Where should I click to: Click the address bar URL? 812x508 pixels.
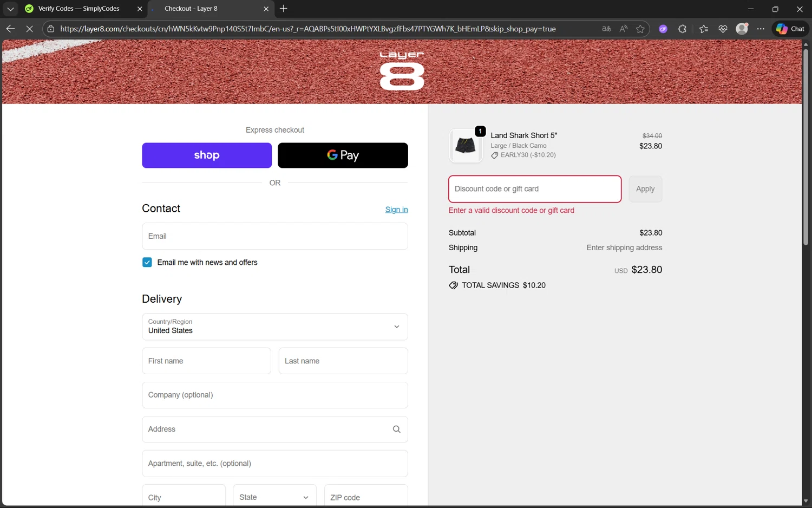point(307,29)
